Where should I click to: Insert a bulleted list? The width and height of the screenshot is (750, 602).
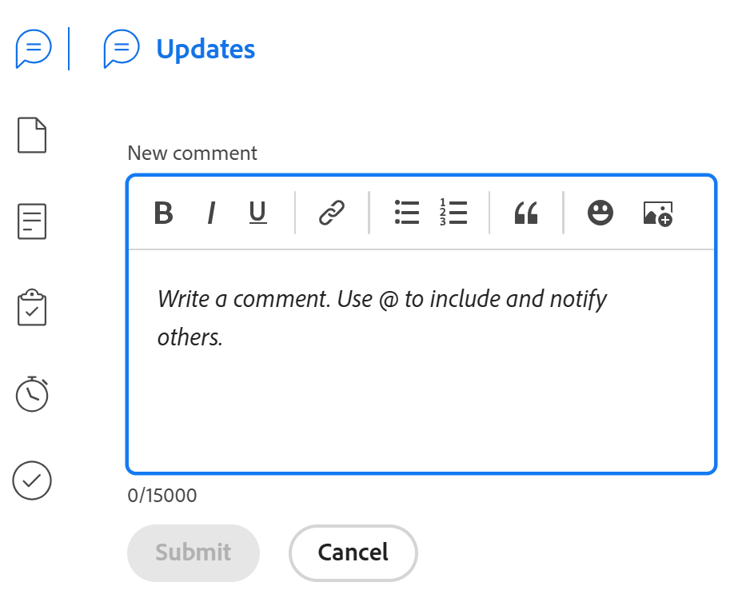(x=407, y=213)
